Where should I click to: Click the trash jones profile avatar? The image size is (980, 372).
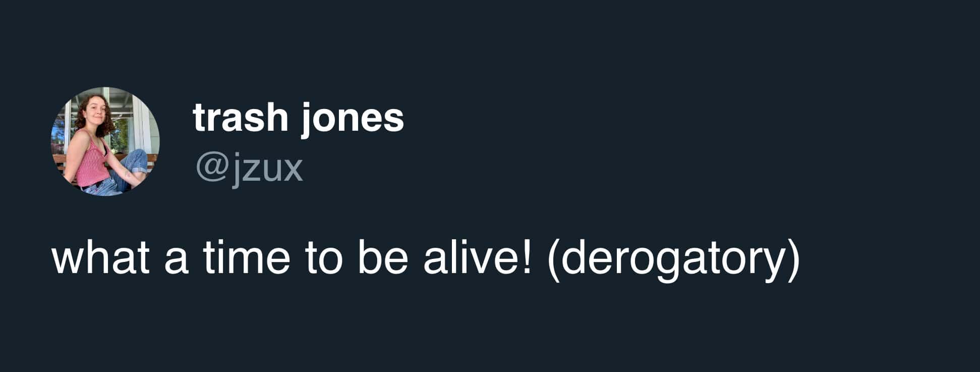(105, 141)
